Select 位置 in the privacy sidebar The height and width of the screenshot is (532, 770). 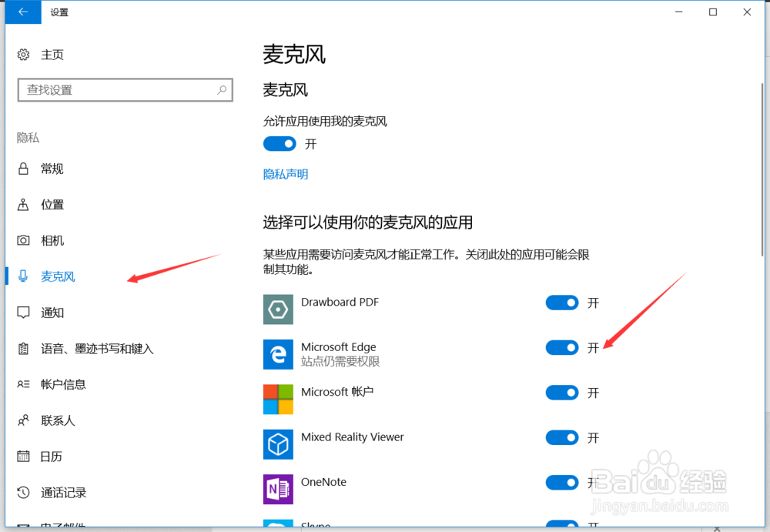[x=52, y=205]
